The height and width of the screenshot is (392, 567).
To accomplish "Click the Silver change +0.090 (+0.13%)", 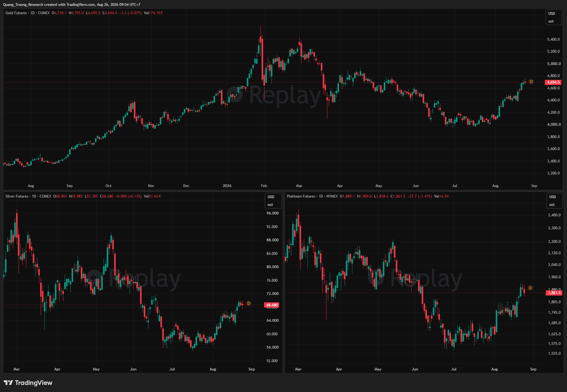I will coord(129,196).
